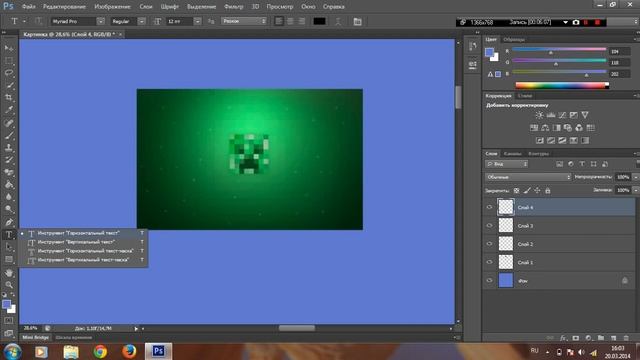Click the Curves adjustment icon
The width and height of the screenshot is (640, 360).
[x=562, y=115]
